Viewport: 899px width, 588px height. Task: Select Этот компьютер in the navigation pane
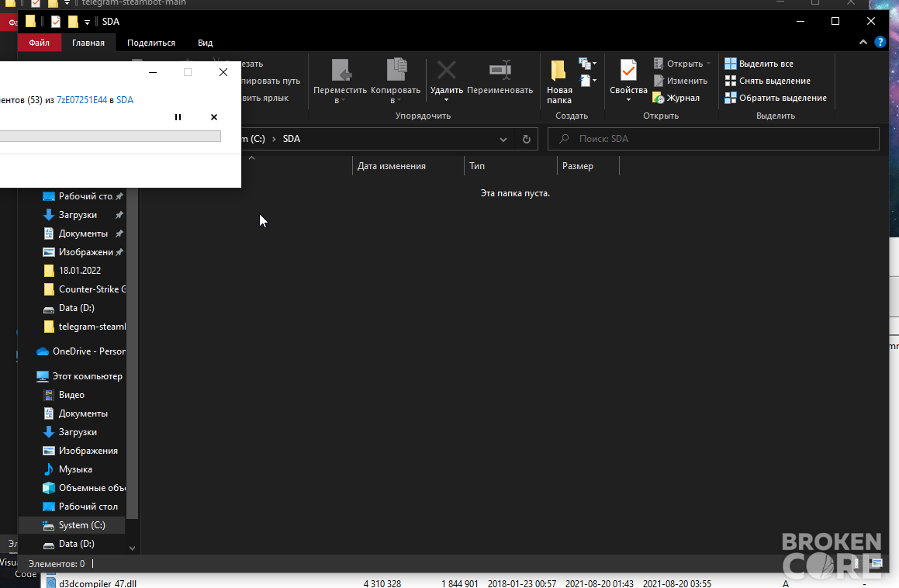click(80, 376)
